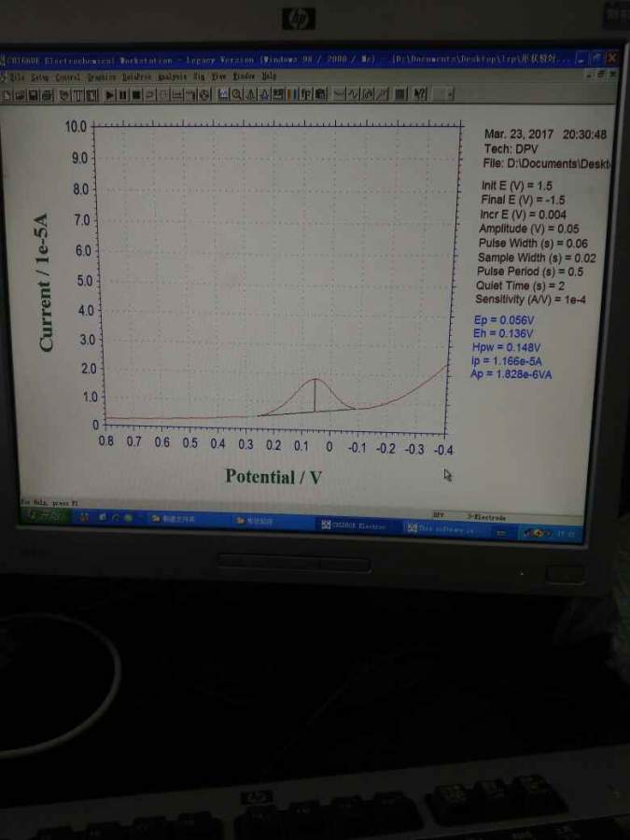Viewport: 630px width, 840px height.
Task: Click the '3-Electrode' status bar entry
Action: [x=486, y=517]
